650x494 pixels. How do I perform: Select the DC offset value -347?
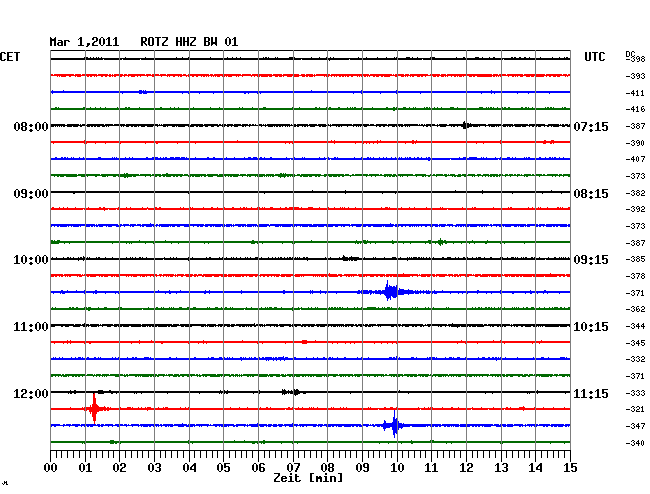click(635, 426)
